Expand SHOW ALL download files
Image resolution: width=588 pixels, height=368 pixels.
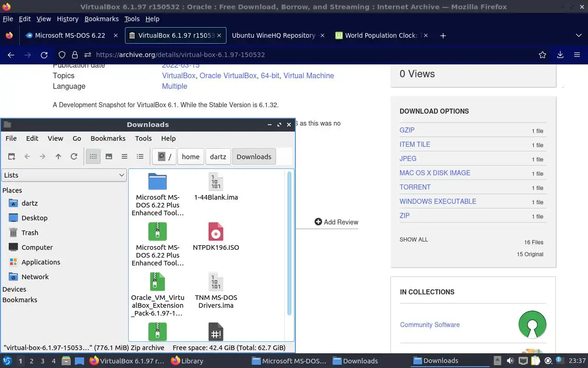(413, 239)
